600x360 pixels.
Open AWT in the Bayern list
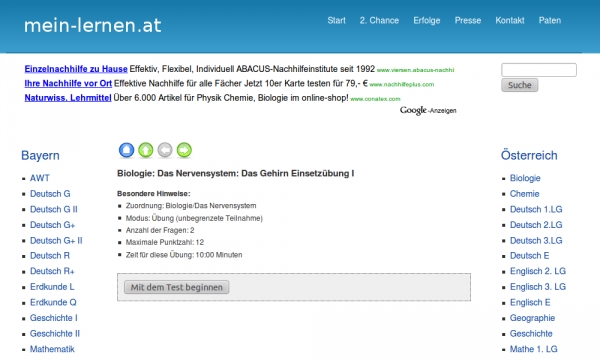pos(40,178)
